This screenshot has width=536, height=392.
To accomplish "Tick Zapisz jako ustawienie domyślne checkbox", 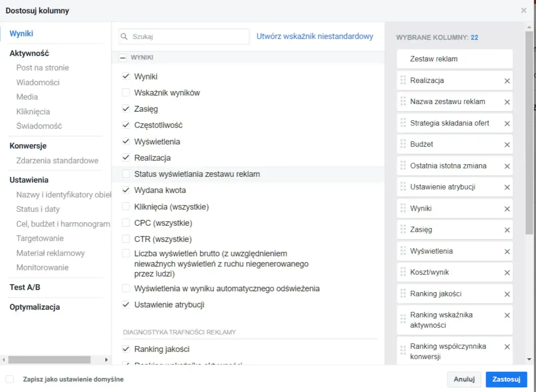I will click(x=10, y=379).
